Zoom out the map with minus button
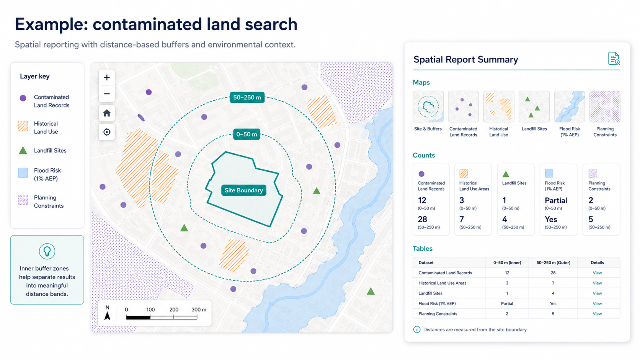The width and height of the screenshot is (640, 360). click(107, 93)
